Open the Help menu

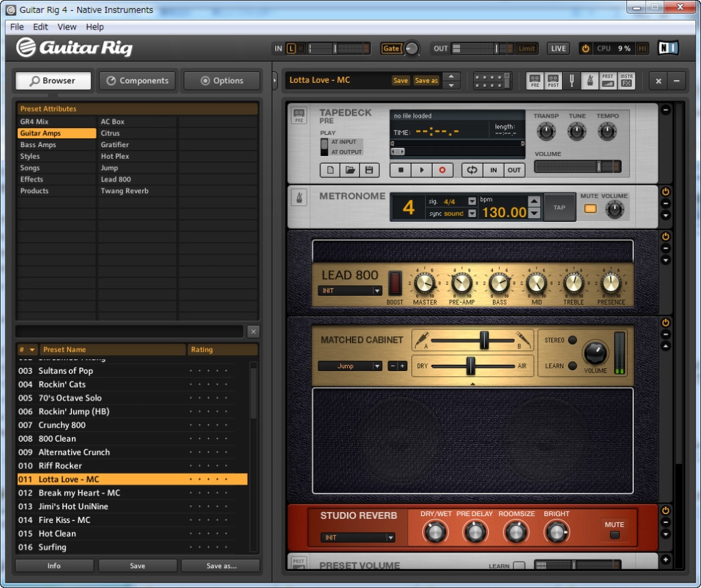[x=94, y=27]
